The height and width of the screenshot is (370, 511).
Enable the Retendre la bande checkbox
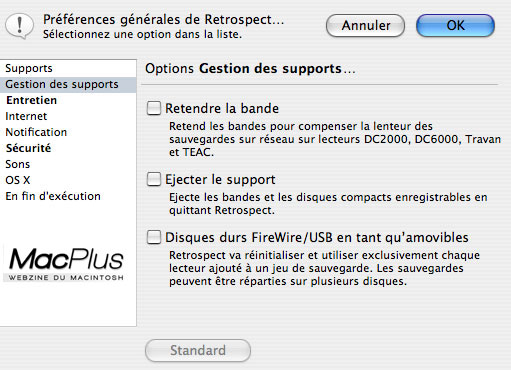154,109
